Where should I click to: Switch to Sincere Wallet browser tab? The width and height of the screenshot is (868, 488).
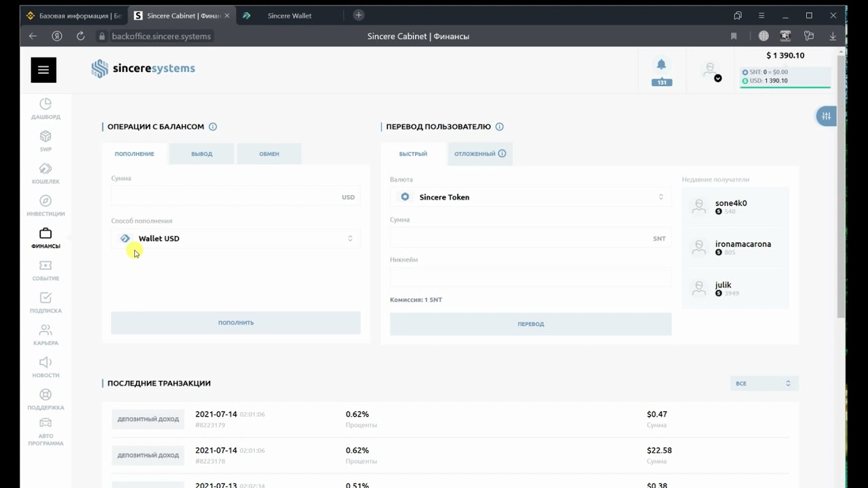[x=290, y=16]
